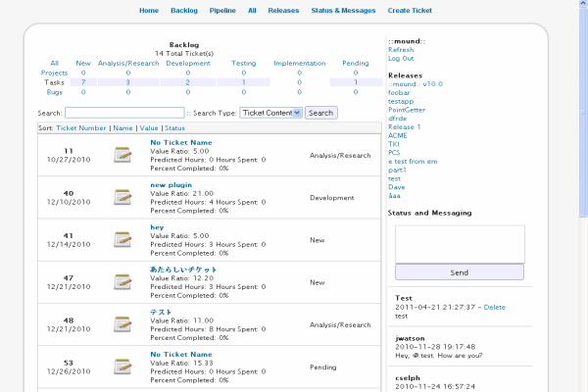
Task: Click the Tasks Analysis/Research count 3
Action: click(x=128, y=82)
